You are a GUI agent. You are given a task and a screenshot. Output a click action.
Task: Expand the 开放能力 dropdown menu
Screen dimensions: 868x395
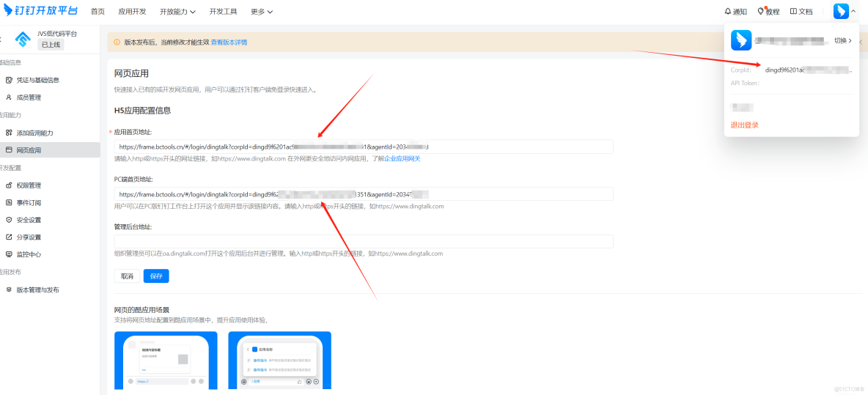177,12
